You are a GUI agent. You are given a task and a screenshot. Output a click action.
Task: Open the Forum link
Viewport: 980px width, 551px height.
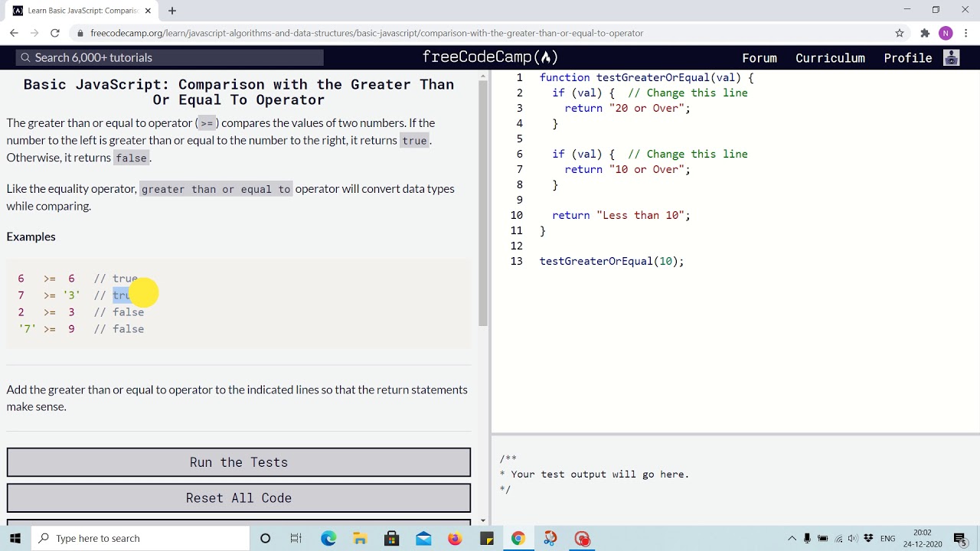point(759,58)
